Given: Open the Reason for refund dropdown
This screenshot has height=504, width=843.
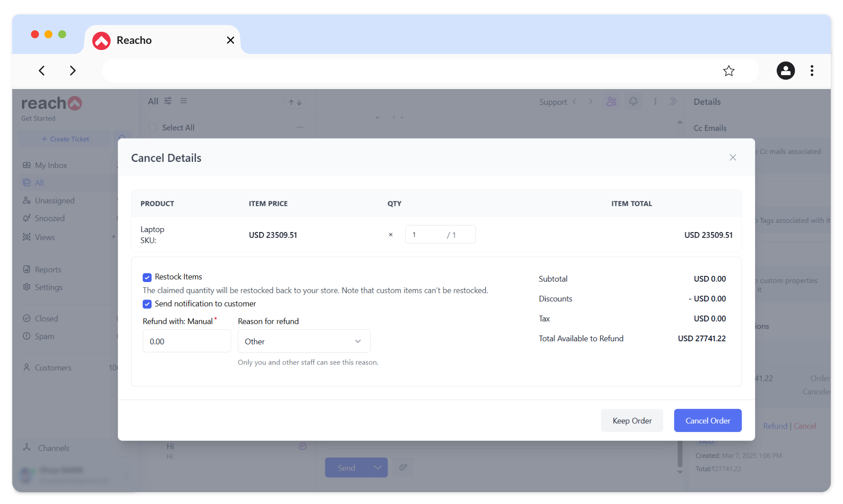Looking at the screenshot, I should click(304, 341).
